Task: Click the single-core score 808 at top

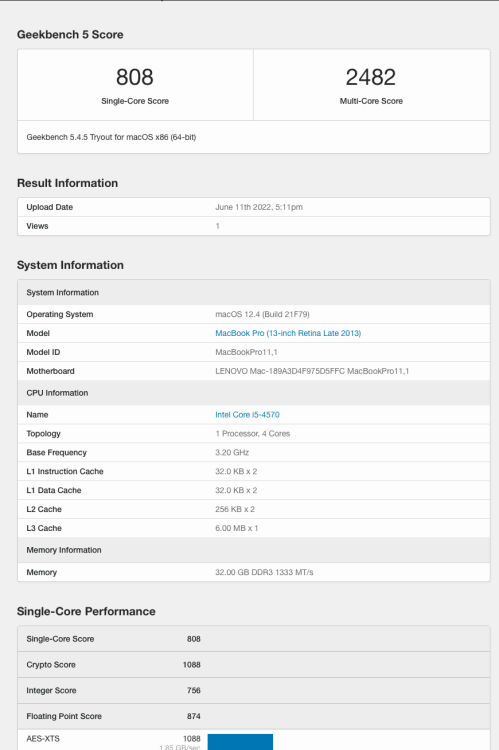Action: 135,77
